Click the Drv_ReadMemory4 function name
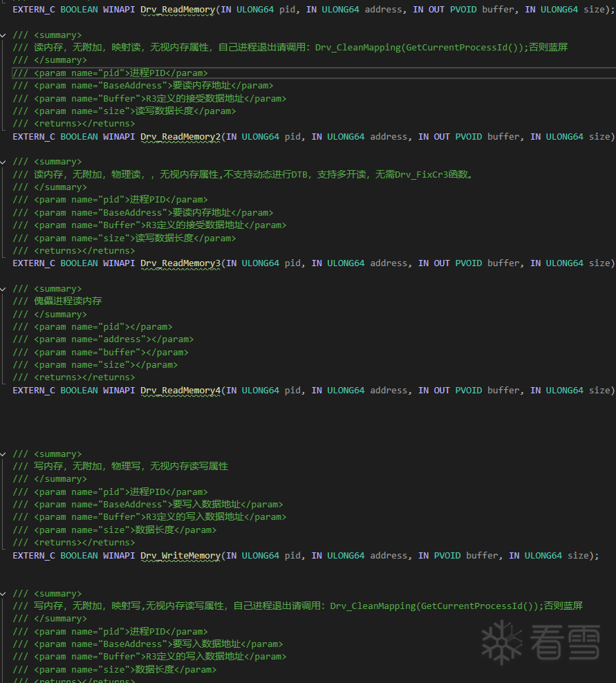The height and width of the screenshot is (683, 616). (x=180, y=391)
